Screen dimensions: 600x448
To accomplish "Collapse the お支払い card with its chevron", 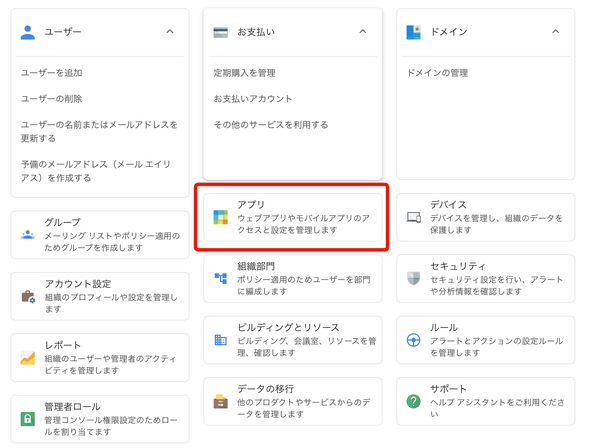I will point(363,31).
